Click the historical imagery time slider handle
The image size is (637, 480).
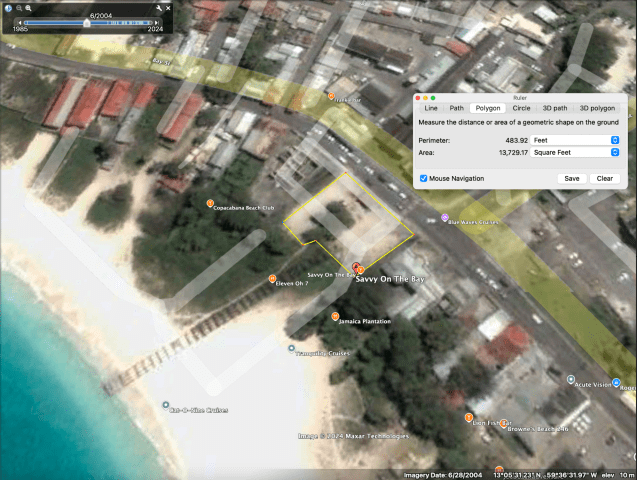coord(87,22)
